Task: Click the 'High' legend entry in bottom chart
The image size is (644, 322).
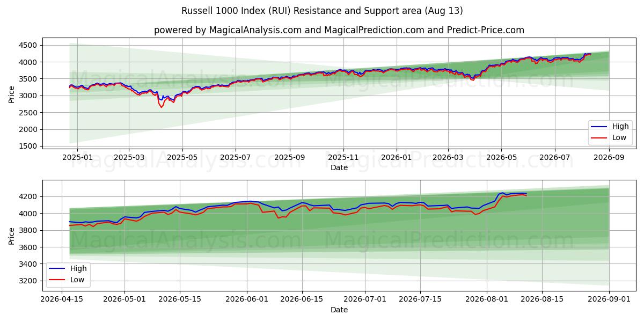Action: pyautogui.click(x=67, y=268)
